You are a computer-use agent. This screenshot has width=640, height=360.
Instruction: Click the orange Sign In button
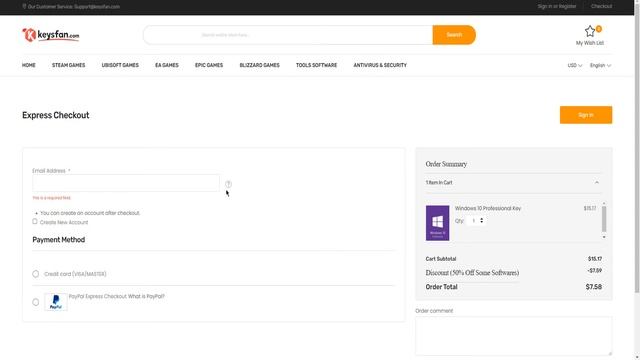586,115
